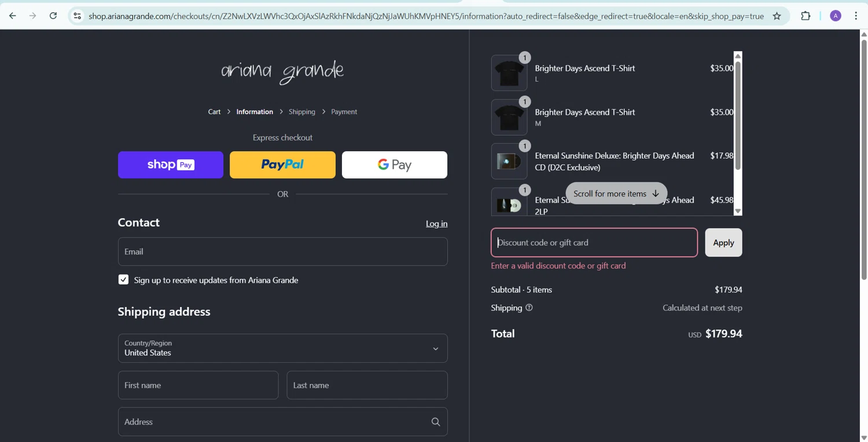Click the $45.98 2LP price
Viewport: 868px width, 442px height.
click(722, 200)
